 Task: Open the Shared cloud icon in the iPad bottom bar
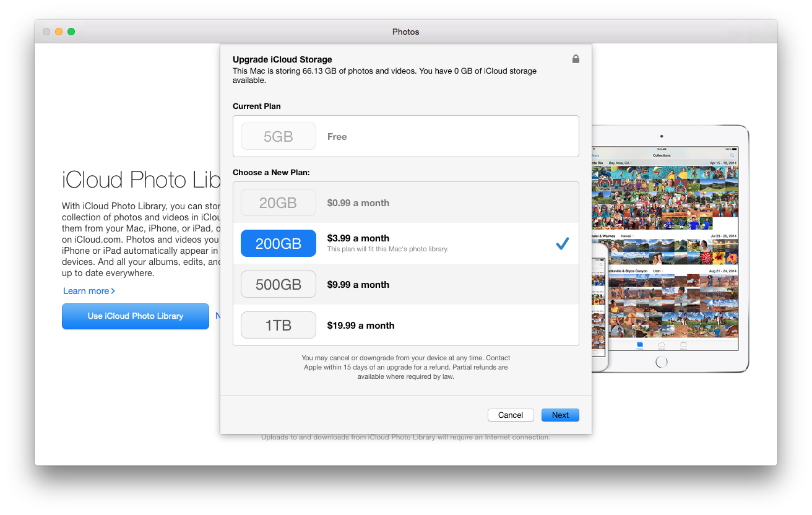(x=661, y=345)
